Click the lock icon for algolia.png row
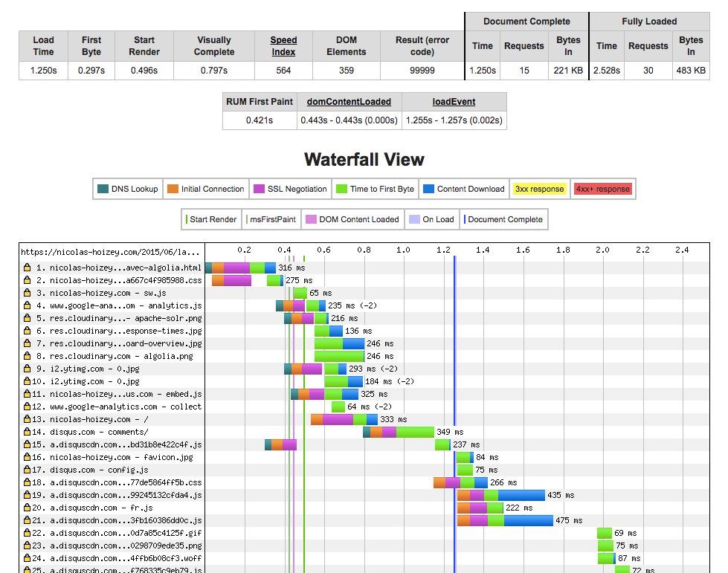Viewport: 728px width, 573px height. (x=27, y=356)
